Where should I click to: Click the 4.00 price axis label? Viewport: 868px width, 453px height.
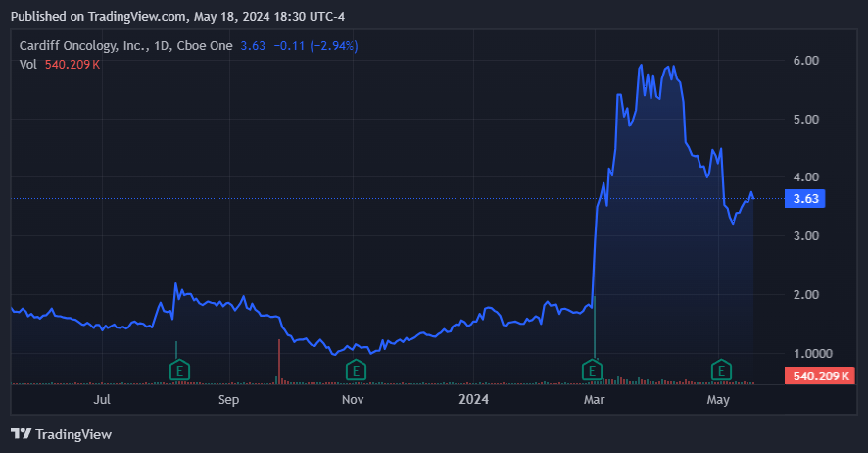(806, 177)
